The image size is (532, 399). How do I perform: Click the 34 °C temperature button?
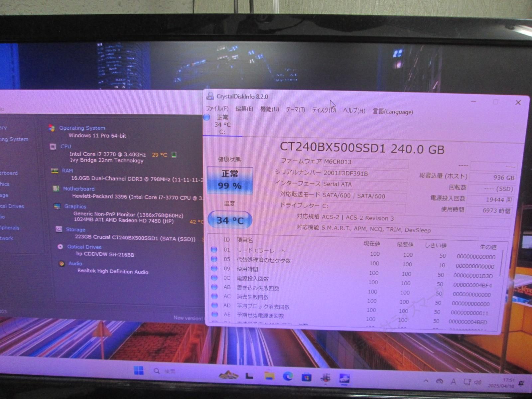click(230, 220)
